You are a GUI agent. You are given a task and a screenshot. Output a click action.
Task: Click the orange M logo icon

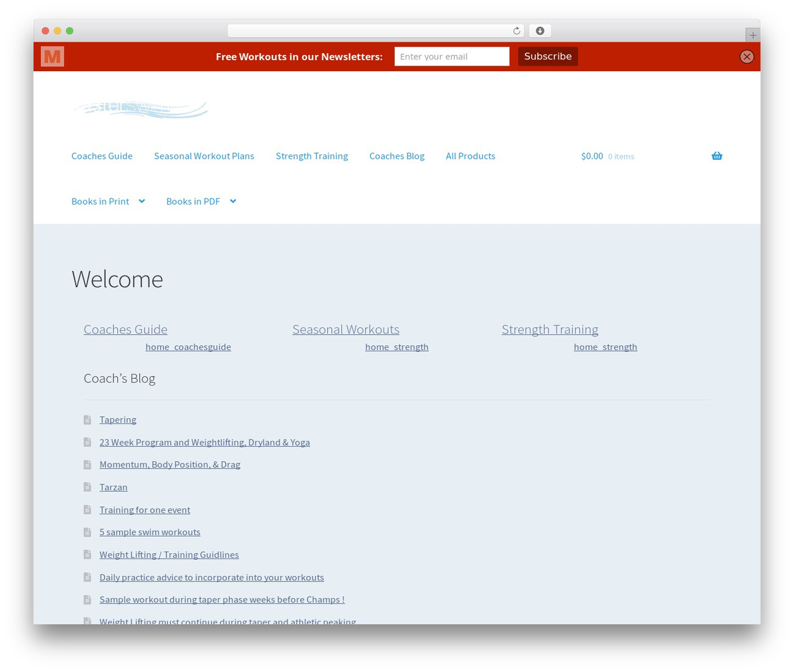[52, 56]
